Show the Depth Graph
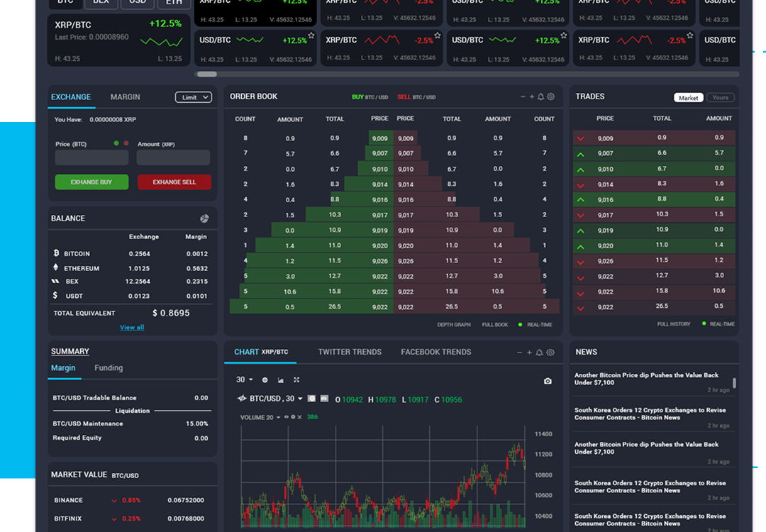The image size is (766, 532). [454, 324]
